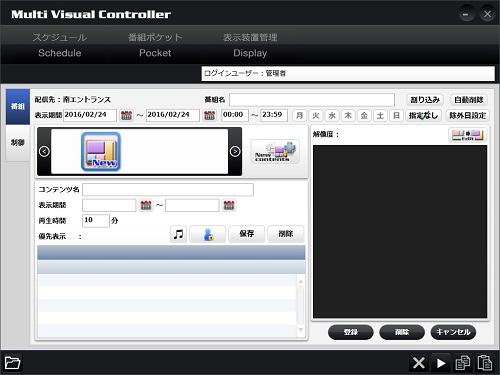Viewport: 500px width, 375px height.
Task: Click the 番組名 program name field
Action: (x=312, y=100)
